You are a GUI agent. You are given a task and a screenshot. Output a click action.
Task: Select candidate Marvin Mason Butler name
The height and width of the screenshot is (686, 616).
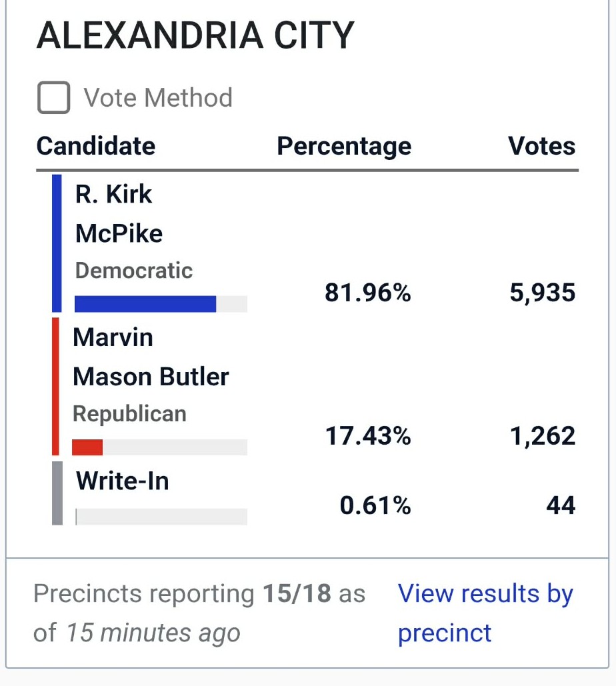[151, 357]
